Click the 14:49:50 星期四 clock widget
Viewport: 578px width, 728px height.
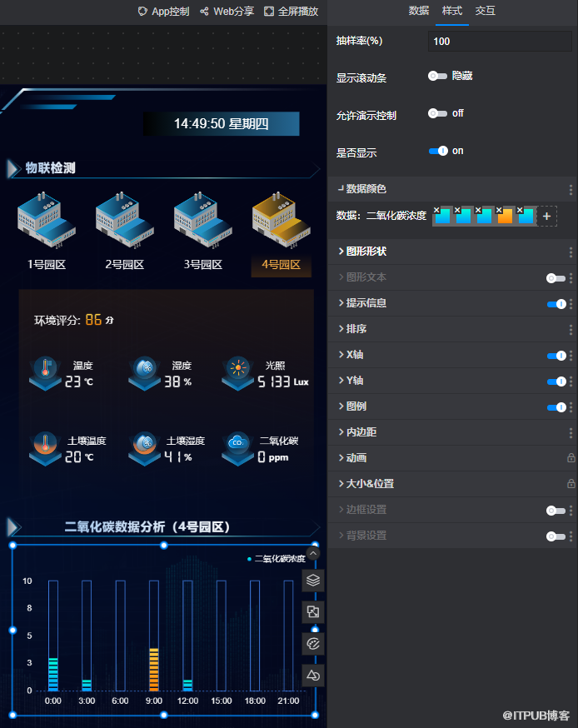(x=222, y=124)
